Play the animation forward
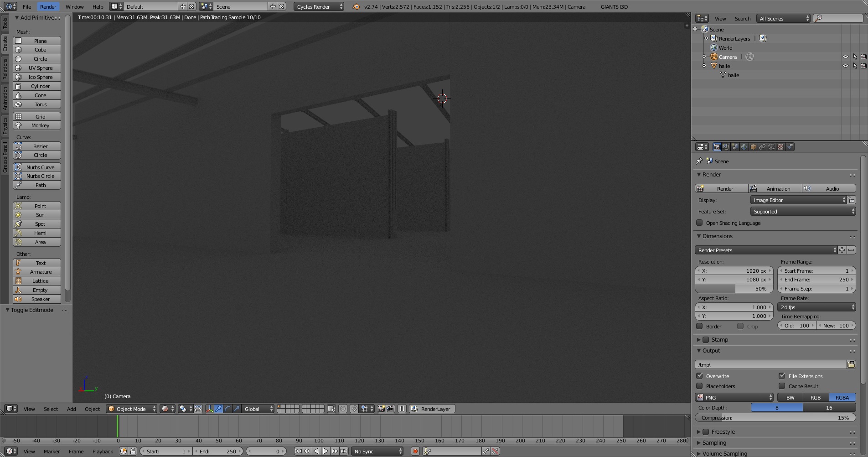This screenshot has height=457, width=868. coord(325,451)
